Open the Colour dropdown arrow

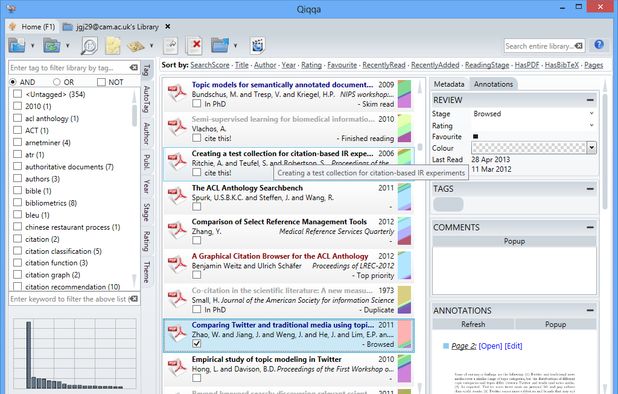[x=591, y=148]
